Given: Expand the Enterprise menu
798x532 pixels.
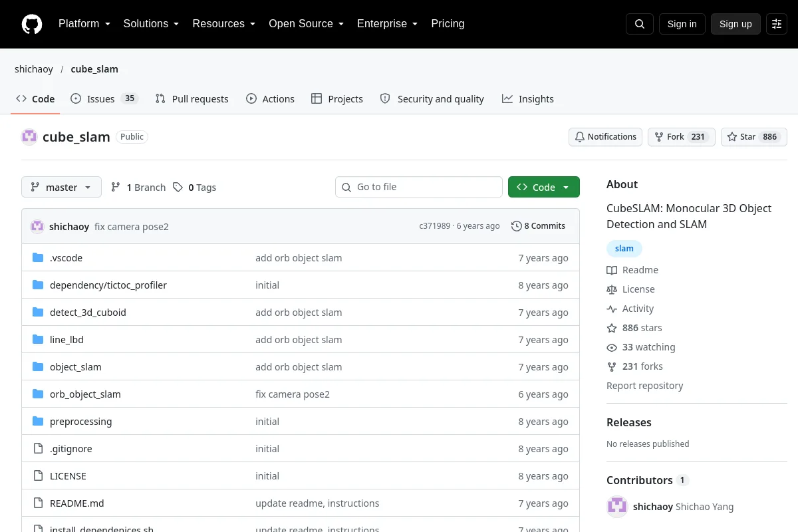Looking at the screenshot, I should [388, 24].
